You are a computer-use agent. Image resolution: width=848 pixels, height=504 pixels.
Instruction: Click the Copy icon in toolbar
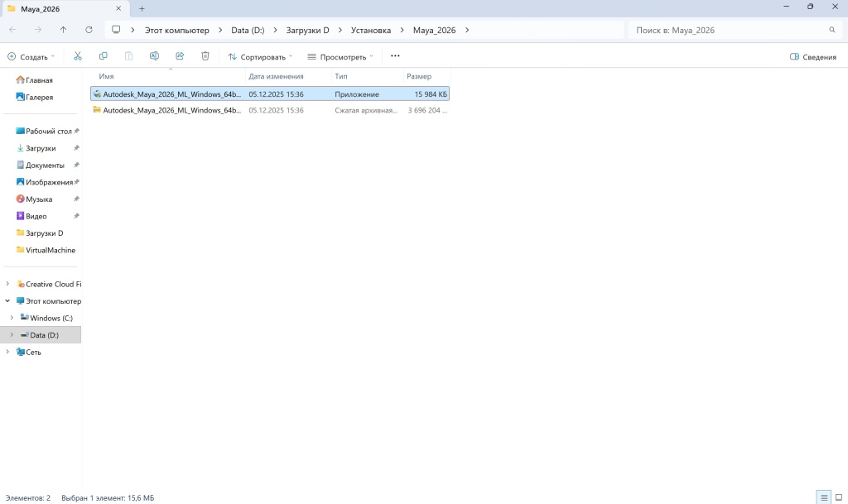click(x=104, y=56)
